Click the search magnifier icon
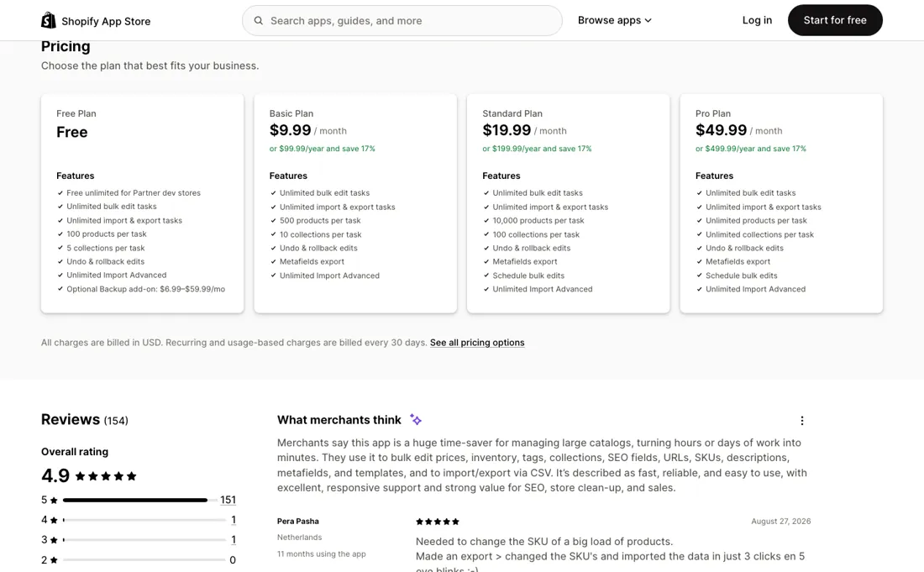The height and width of the screenshot is (572, 924). (x=258, y=21)
